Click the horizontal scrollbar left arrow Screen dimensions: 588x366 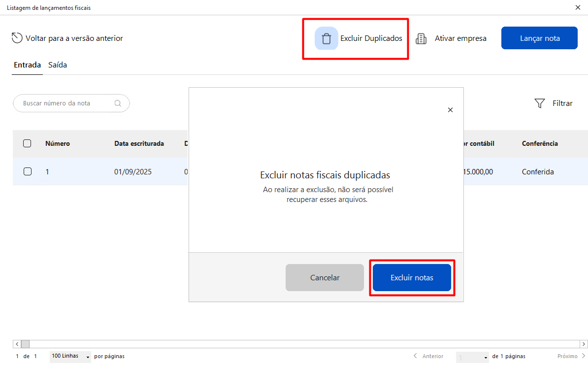17,344
